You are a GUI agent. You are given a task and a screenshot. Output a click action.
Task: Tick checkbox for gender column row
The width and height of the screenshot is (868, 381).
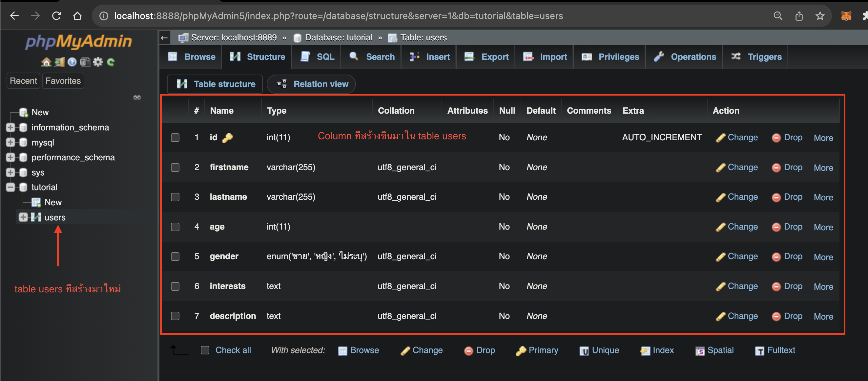click(x=175, y=257)
